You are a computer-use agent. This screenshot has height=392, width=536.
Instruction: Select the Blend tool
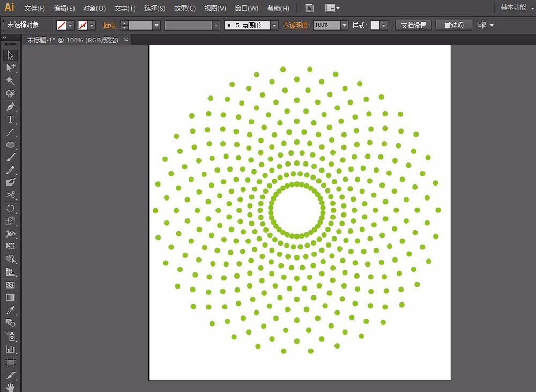10,323
